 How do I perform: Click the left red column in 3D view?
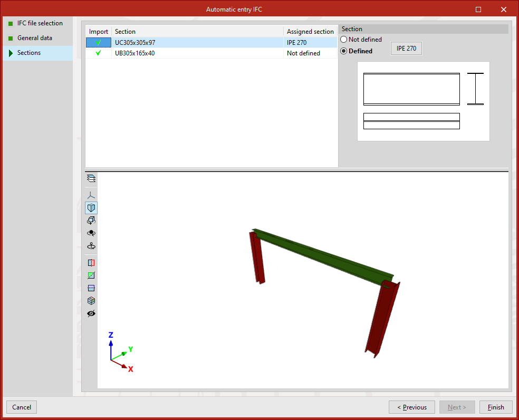(257, 257)
